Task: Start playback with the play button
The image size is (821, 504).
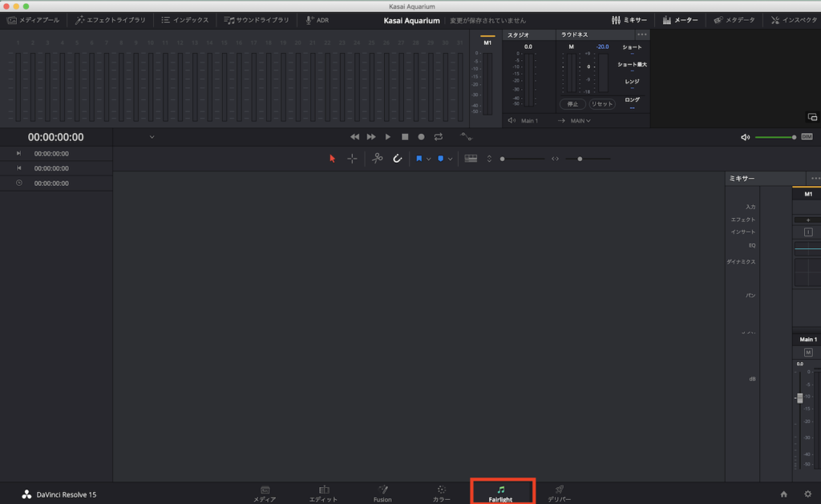Action: point(388,137)
